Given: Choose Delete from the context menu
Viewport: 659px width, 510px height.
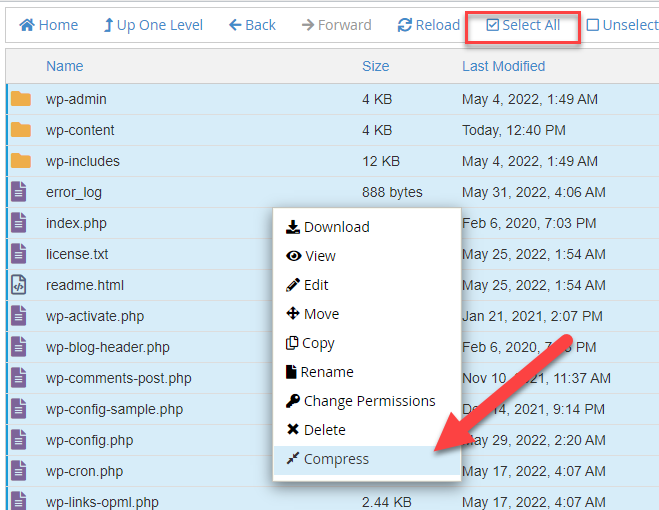Looking at the screenshot, I should point(324,430).
